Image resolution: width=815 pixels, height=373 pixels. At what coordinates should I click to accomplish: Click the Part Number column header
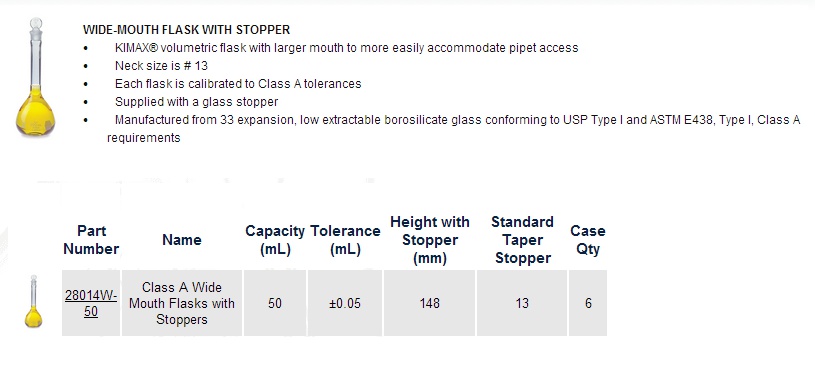91,239
